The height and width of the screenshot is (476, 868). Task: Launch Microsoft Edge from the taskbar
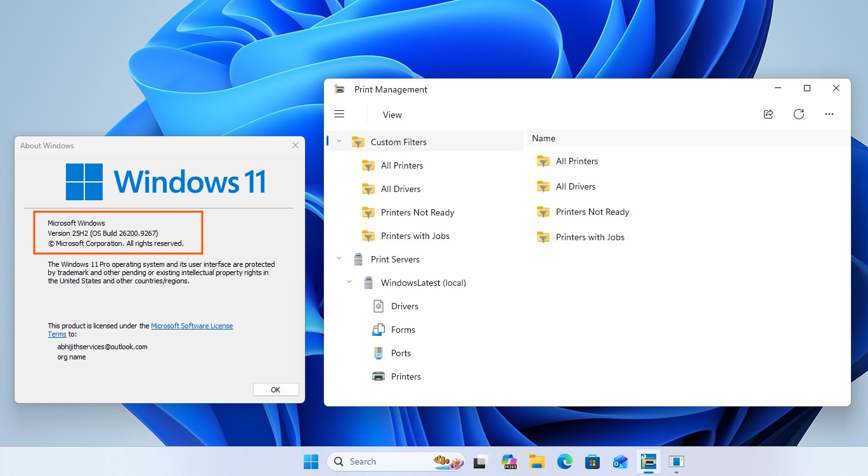(x=565, y=461)
